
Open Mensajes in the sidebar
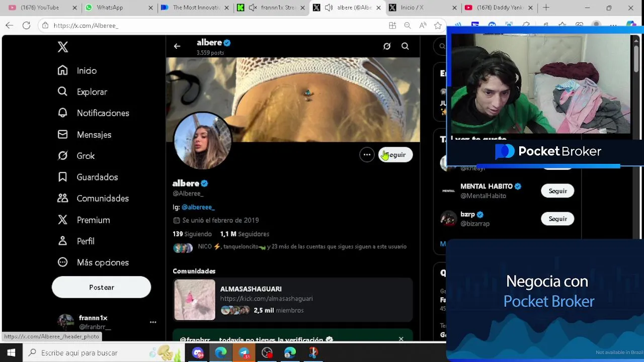click(84, 135)
